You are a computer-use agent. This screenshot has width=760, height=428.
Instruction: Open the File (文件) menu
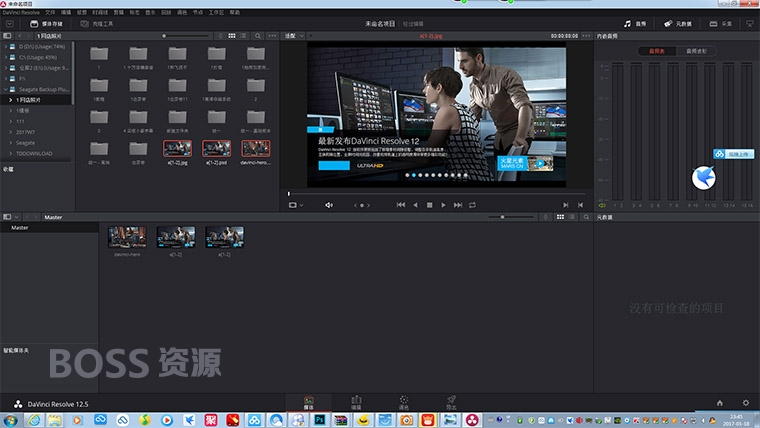coord(50,13)
